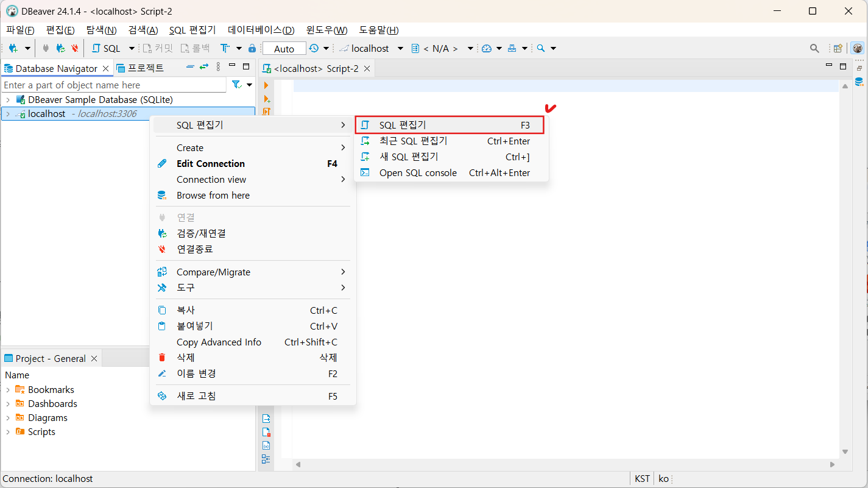Image resolution: width=868 pixels, height=488 pixels.
Task: Click the Execute SQL orange arrow icon
Action: coord(266,85)
